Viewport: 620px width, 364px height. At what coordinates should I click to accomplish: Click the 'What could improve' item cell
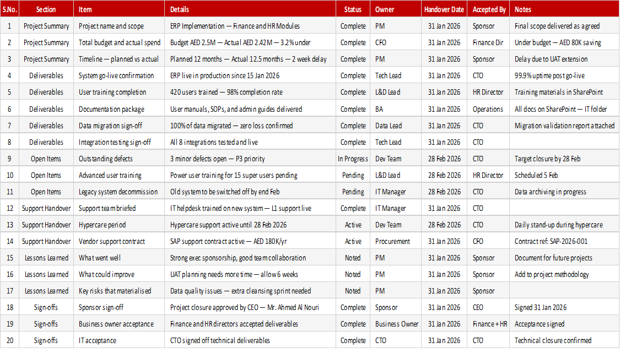(119, 275)
